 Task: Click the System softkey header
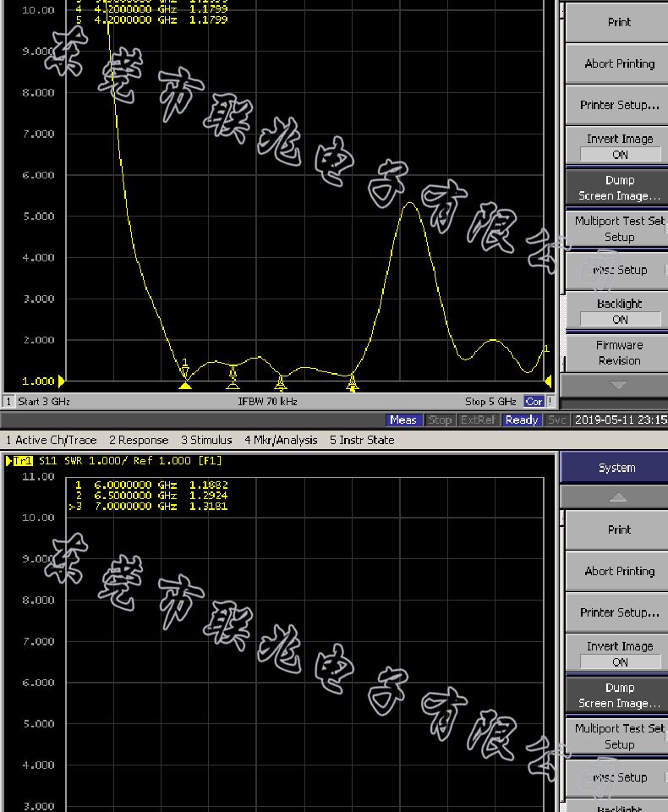[x=615, y=468]
